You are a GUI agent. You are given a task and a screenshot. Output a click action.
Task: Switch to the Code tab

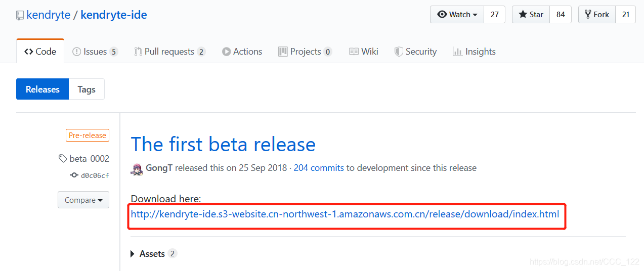[x=40, y=51]
